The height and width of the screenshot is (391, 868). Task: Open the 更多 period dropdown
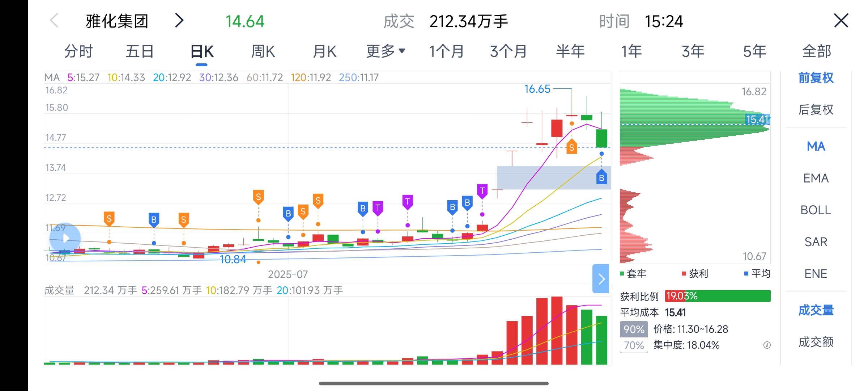tap(386, 51)
